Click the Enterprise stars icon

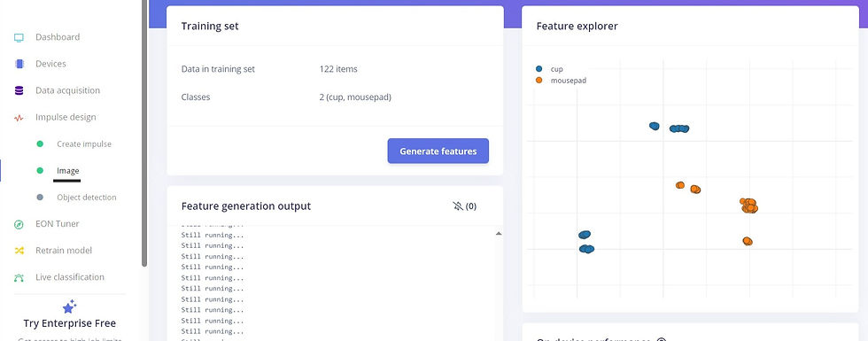tap(69, 306)
